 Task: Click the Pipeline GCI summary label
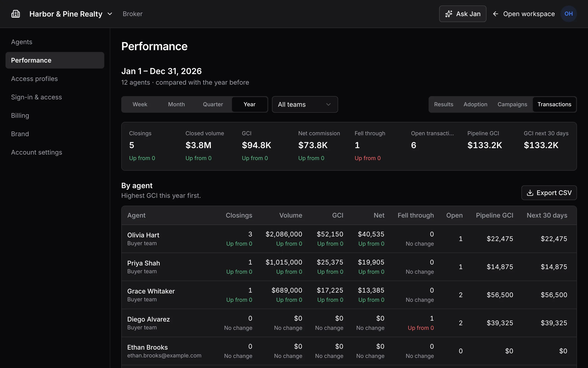[x=483, y=133]
